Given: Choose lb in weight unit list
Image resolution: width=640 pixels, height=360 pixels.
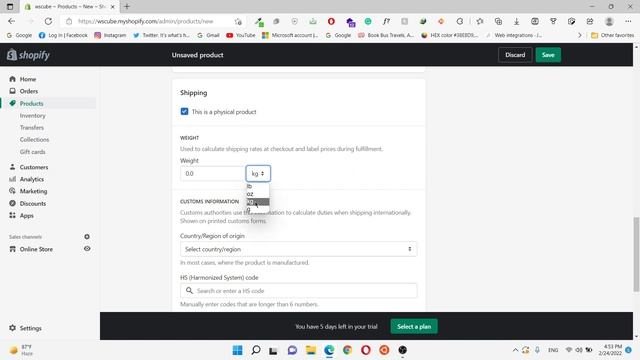Looking at the screenshot, I should 258,186.
